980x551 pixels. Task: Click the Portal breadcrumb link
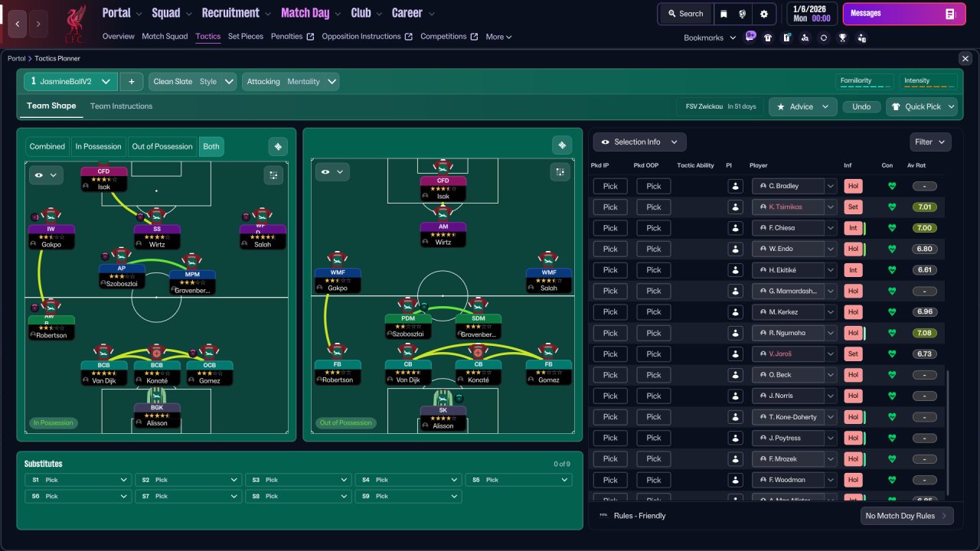click(x=16, y=59)
